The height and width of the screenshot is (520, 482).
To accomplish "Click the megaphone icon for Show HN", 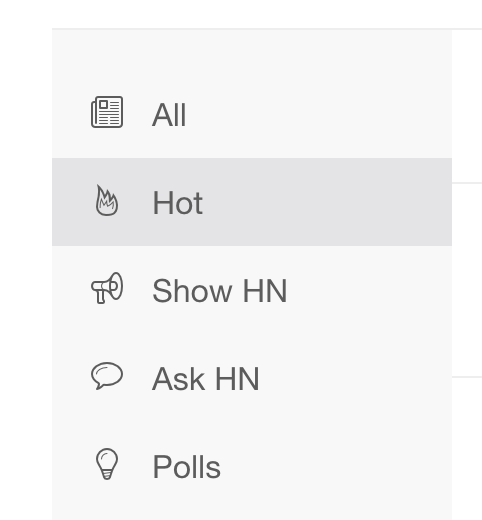I will 107,288.
